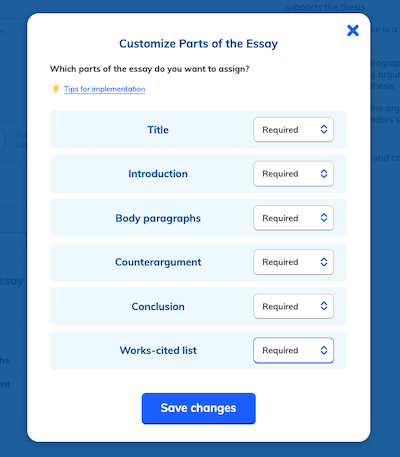Click the up-down arrows in Title selector
This screenshot has height=457, width=400.
(324, 129)
